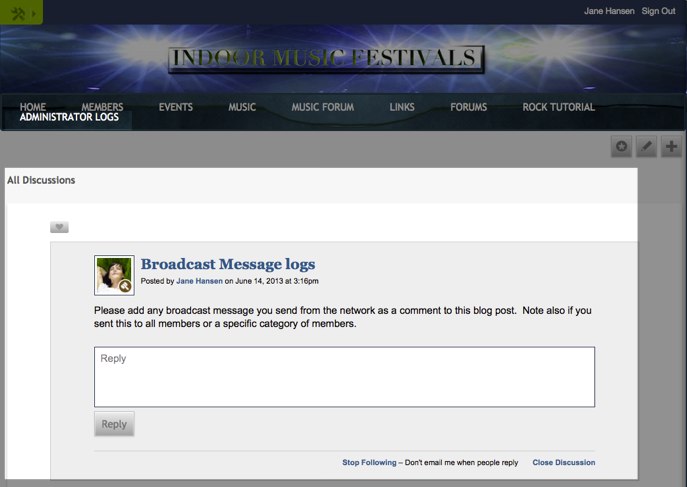Screen dimensions: 687x487
Task: Click Jane Hansen author link in post
Action: (199, 281)
